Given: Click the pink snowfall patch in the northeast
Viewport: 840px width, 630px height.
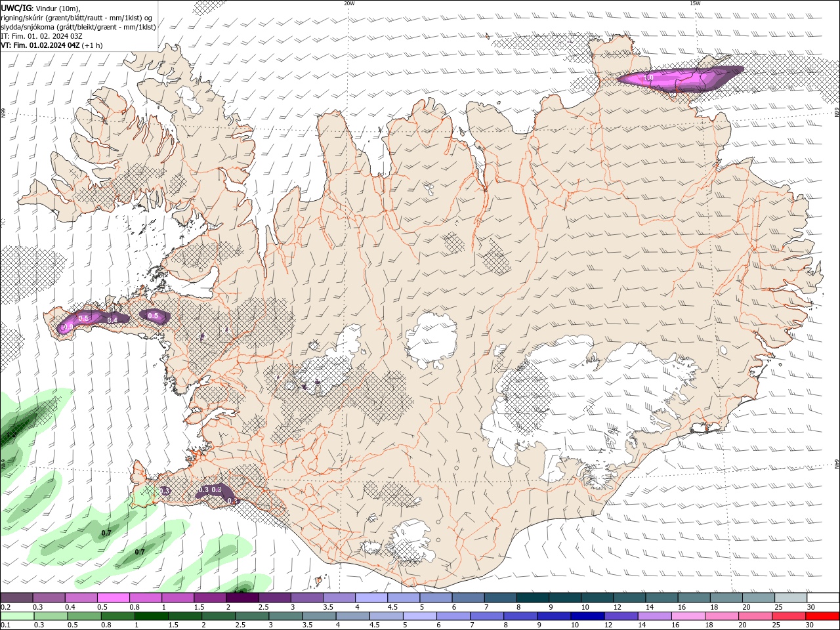Looking at the screenshot, I should [679, 78].
